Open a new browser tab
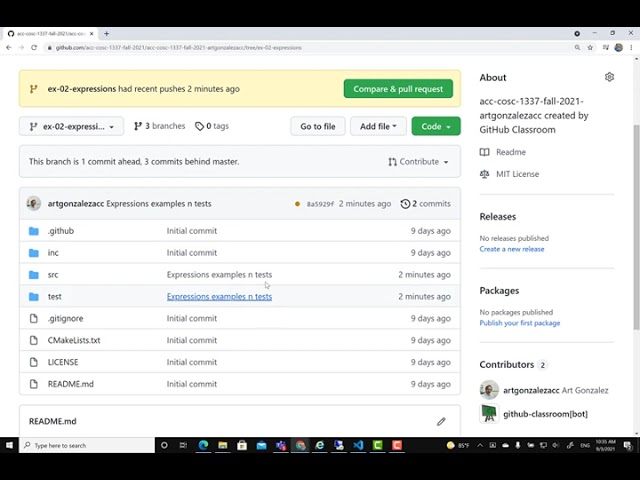Image resolution: width=640 pixels, height=480 pixels. 107,33
